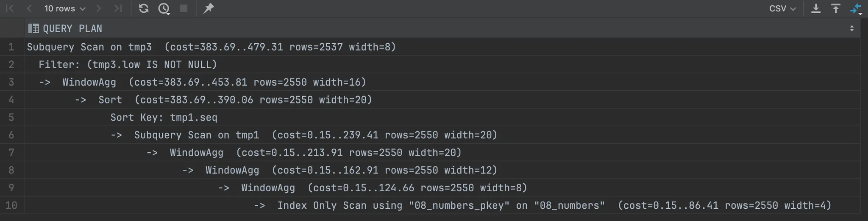Go to the next results page
868x221 pixels.
tap(98, 8)
